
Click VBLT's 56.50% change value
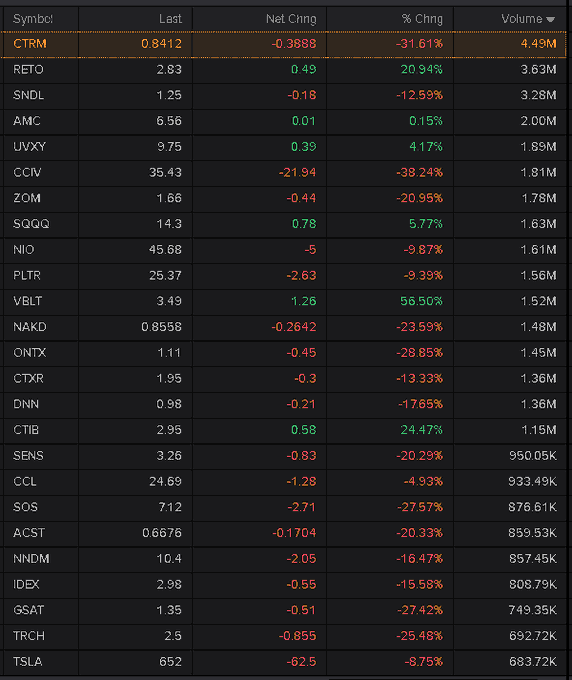point(421,301)
